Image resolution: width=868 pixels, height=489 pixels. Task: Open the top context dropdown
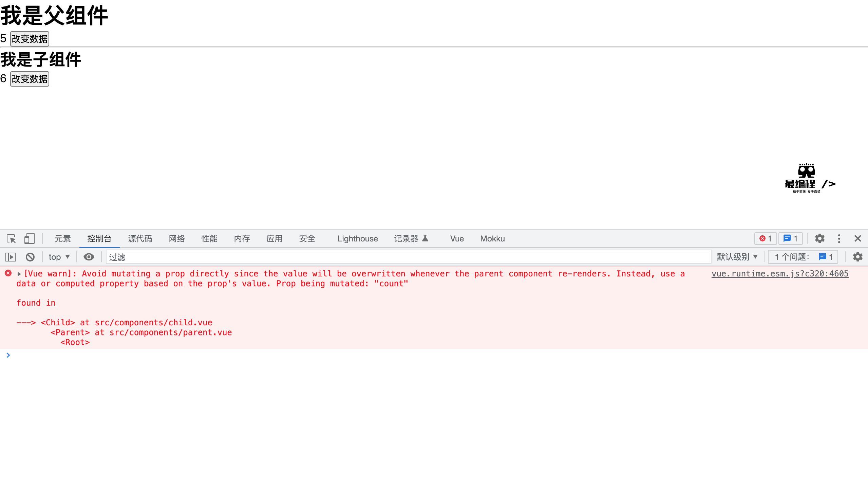pos(59,257)
